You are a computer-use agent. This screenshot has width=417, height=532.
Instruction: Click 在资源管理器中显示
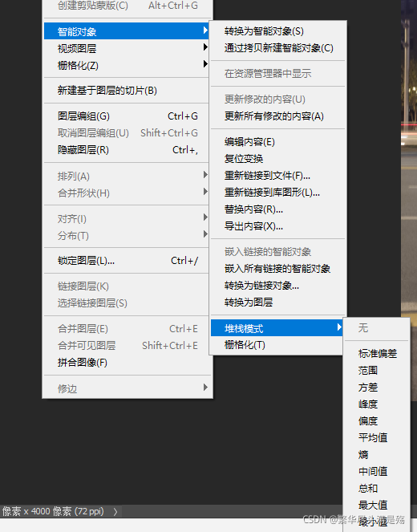coord(277,74)
